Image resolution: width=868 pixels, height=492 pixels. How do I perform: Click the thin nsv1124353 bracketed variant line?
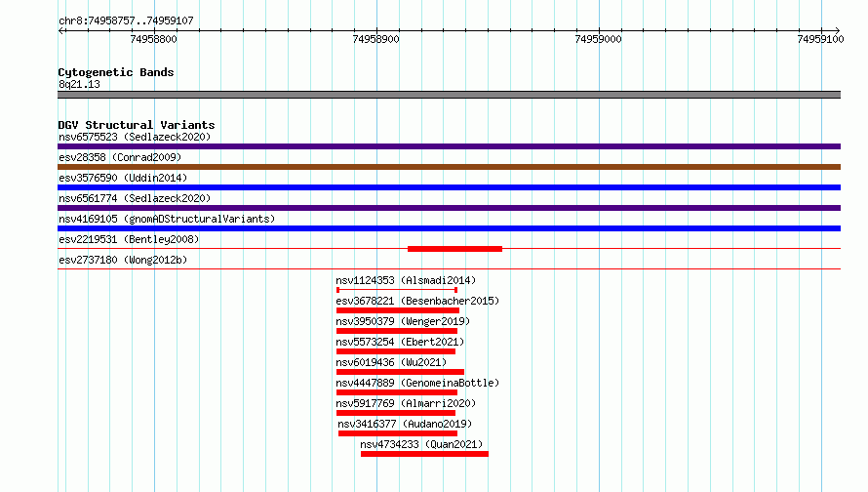(x=397, y=290)
